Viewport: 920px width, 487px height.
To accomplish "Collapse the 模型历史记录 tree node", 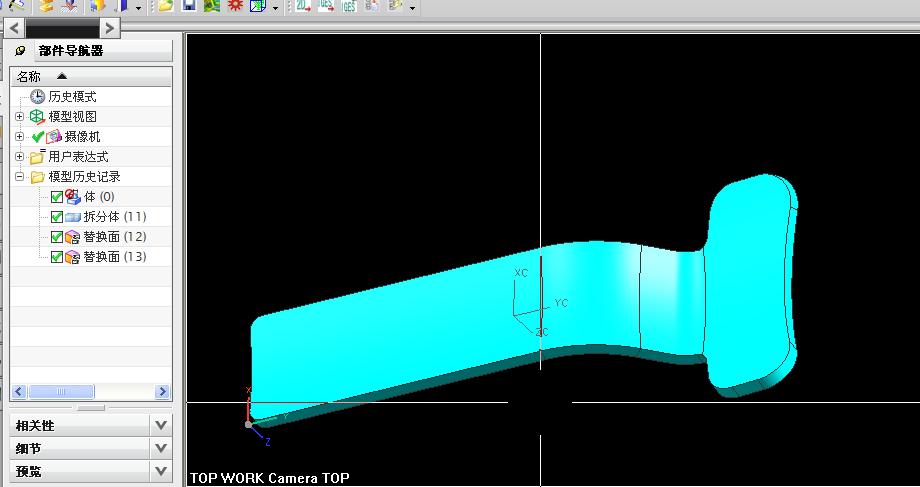I will (19, 177).
